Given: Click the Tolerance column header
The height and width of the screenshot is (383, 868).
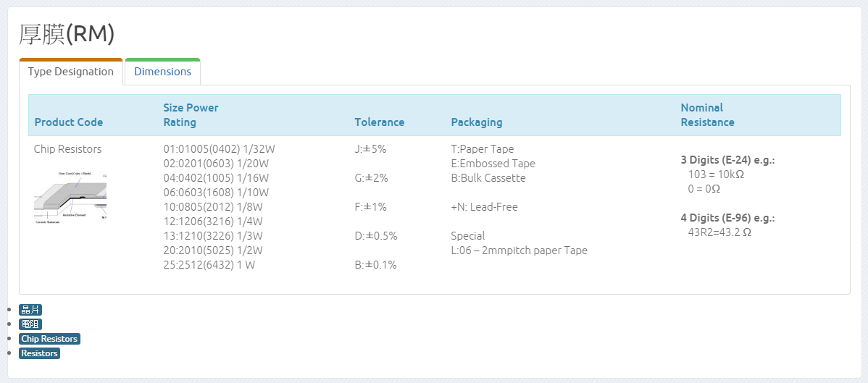Looking at the screenshot, I should pyautogui.click(x=379, y=122).
